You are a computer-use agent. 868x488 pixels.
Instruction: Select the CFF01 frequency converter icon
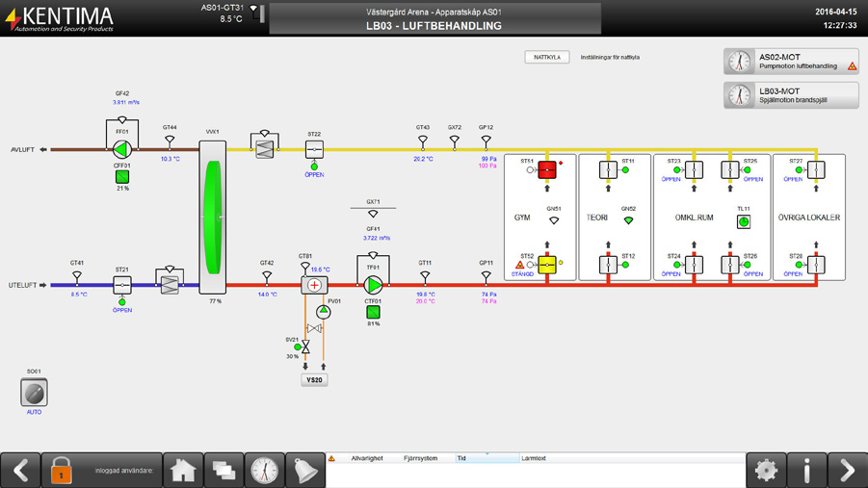122,177
